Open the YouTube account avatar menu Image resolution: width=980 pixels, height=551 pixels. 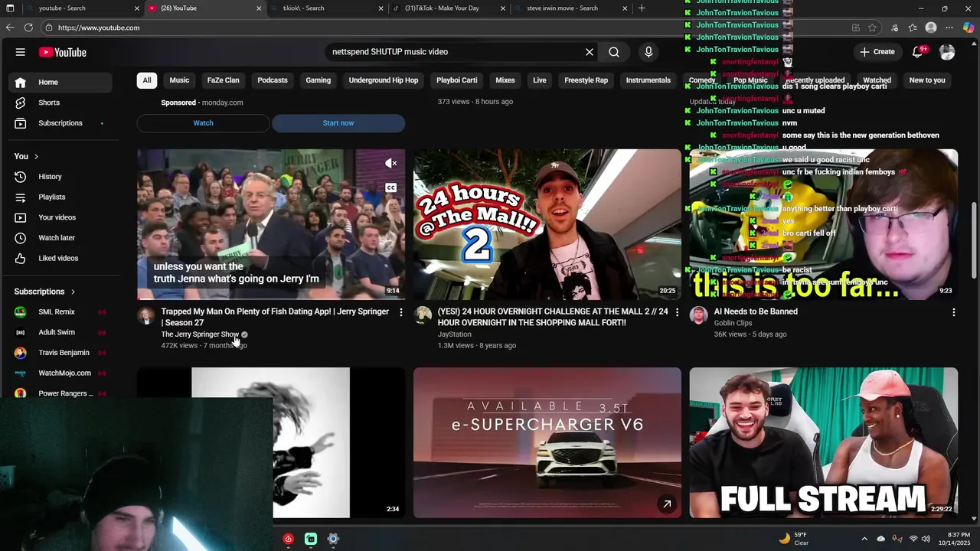[947, 52]
